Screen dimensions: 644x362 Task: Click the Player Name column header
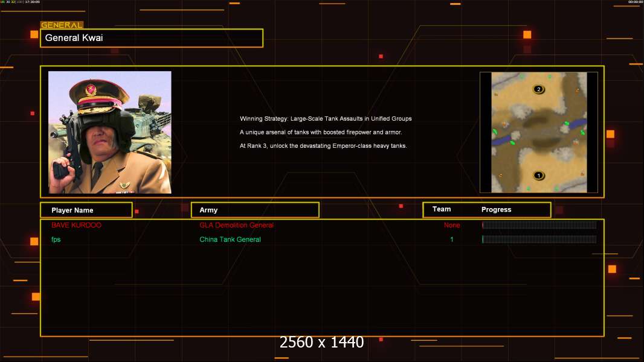click(86, 210)
